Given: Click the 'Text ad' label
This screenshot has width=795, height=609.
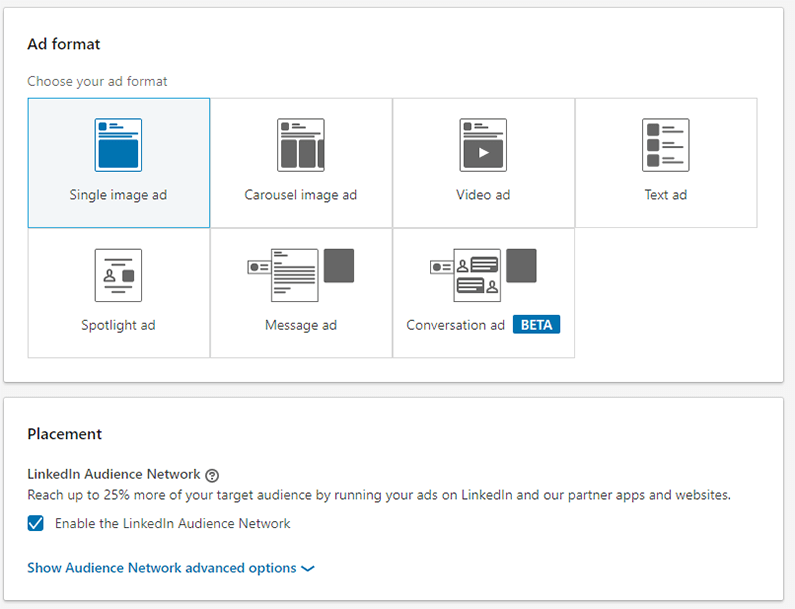Looking at the screenshot, I should click(x=666, y=195).
